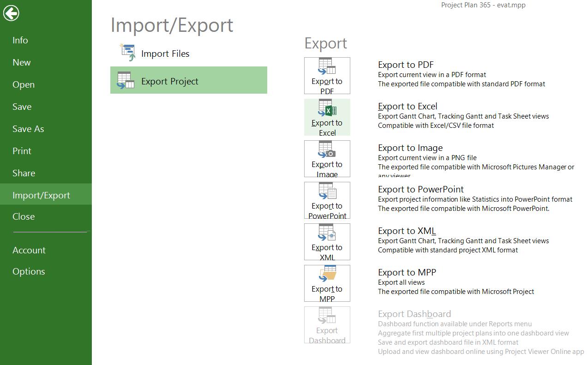Open the Info section

(20, 40)
